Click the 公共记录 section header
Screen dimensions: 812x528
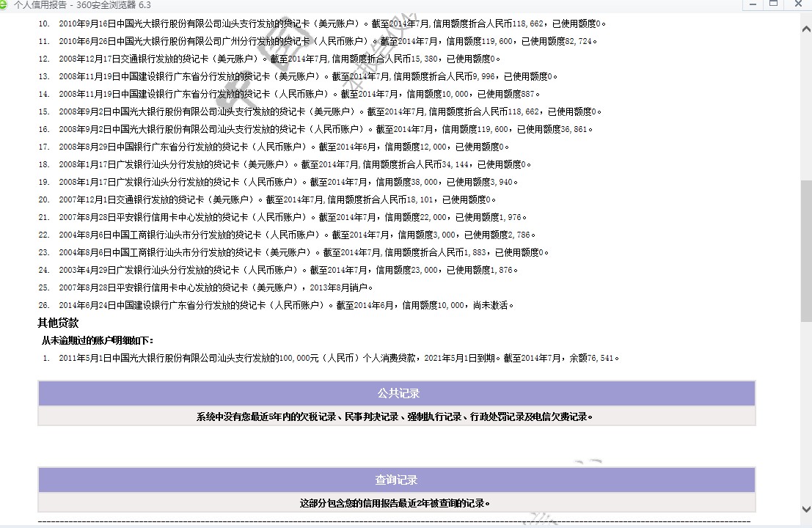397,393
